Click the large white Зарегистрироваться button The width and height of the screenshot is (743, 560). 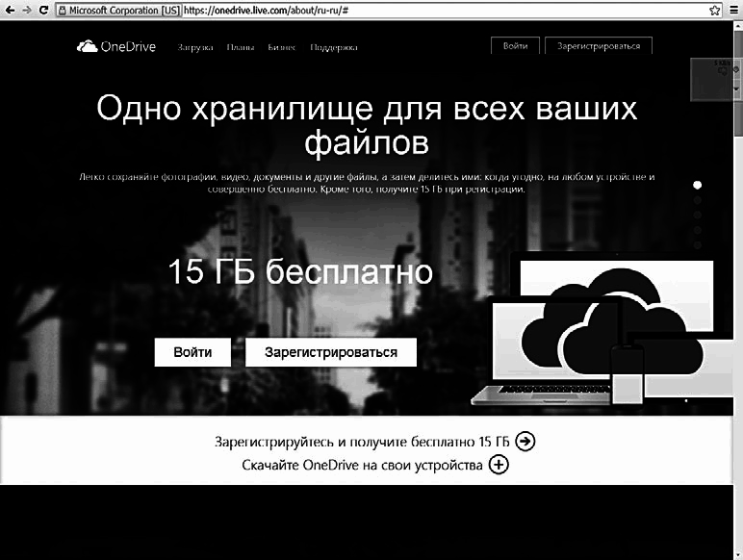pos(331,352)
